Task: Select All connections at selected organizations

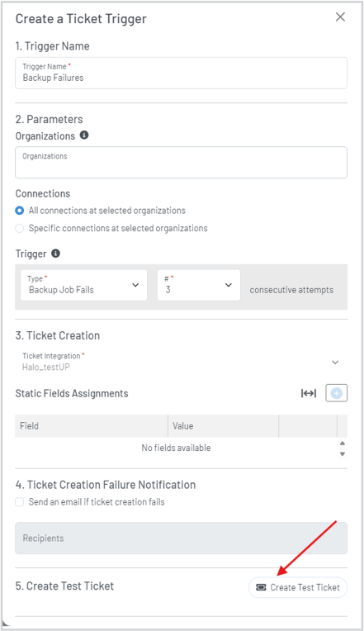Action: tap(19, 211)
